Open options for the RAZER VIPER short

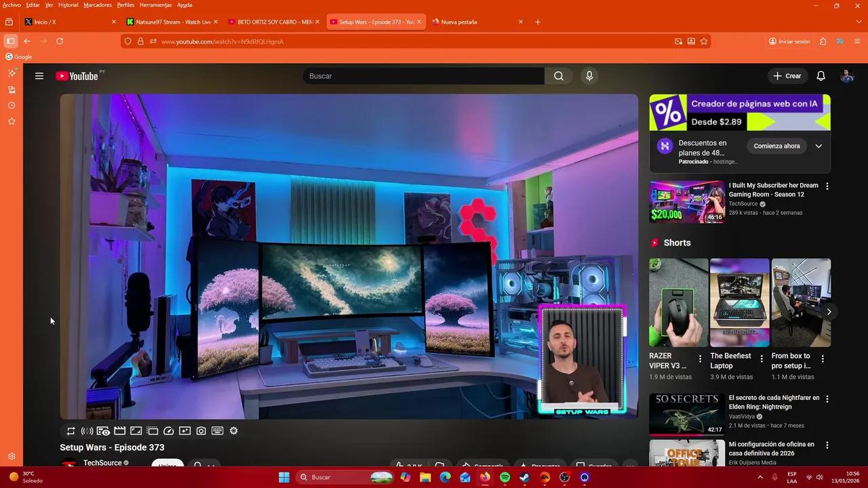click(x=700, y=358)
